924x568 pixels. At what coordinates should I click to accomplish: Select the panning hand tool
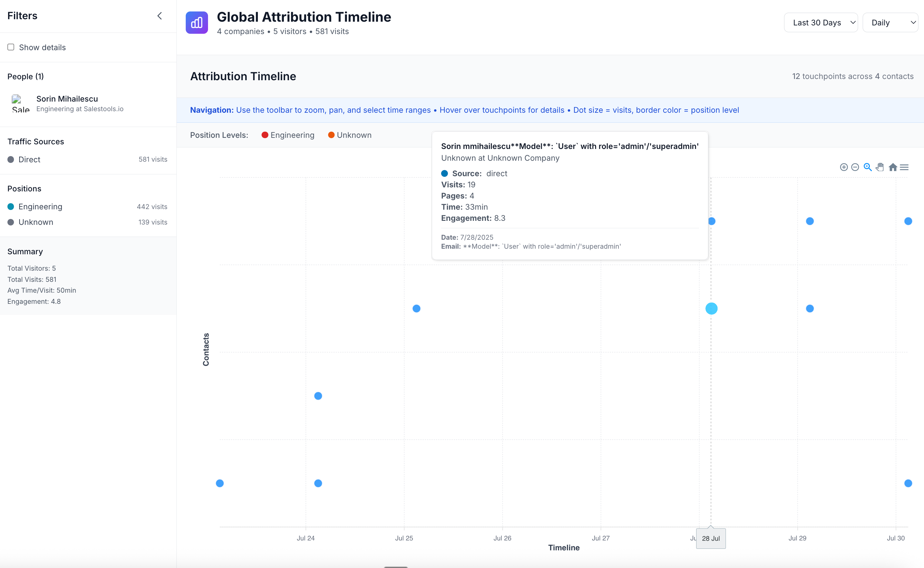[880, 167]
